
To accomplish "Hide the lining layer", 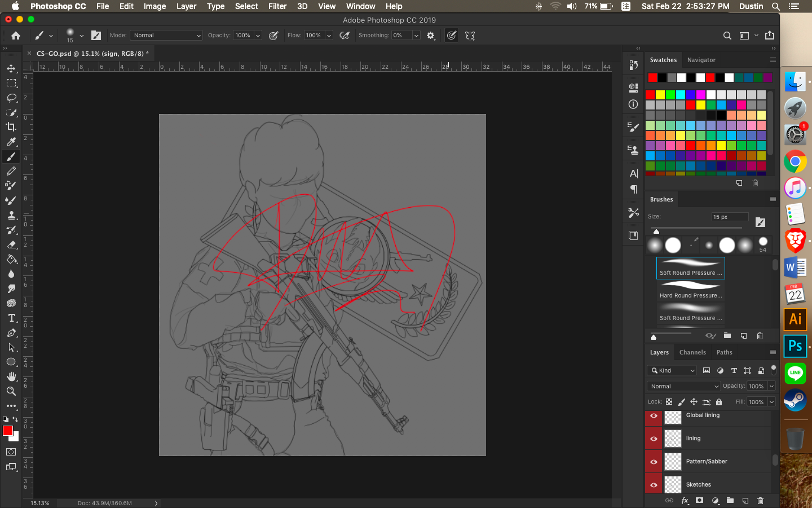I will pos(654,439).
